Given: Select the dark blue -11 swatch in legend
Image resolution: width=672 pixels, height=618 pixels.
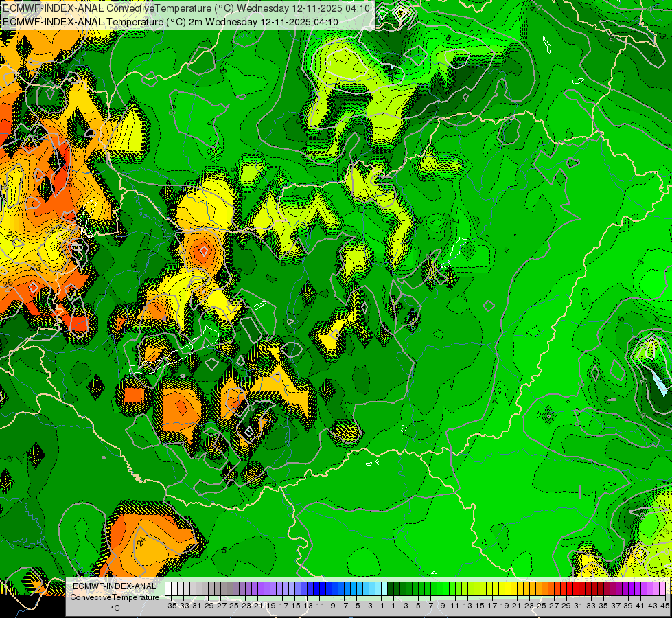Looking at the screenshot, I should click(x=316, y=588).
